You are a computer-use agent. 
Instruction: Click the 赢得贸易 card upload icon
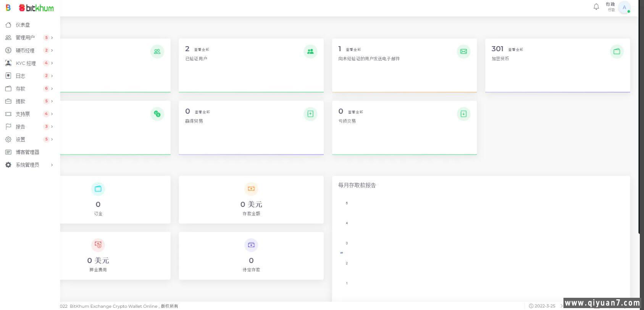coord(310,114)
